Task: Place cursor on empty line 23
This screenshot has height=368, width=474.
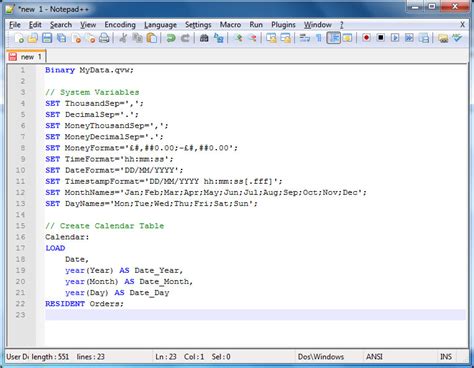Action: click(x=255, y=315)
